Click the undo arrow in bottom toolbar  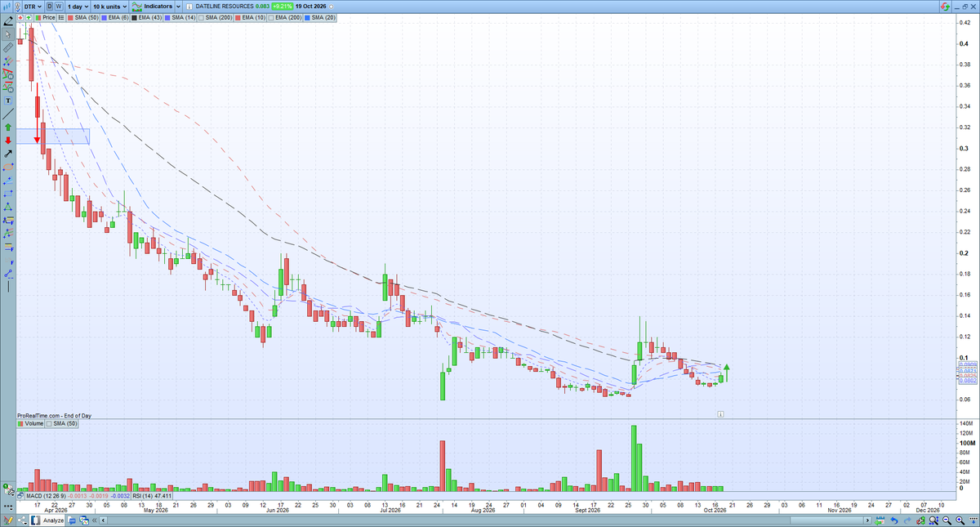coord(894,520)
